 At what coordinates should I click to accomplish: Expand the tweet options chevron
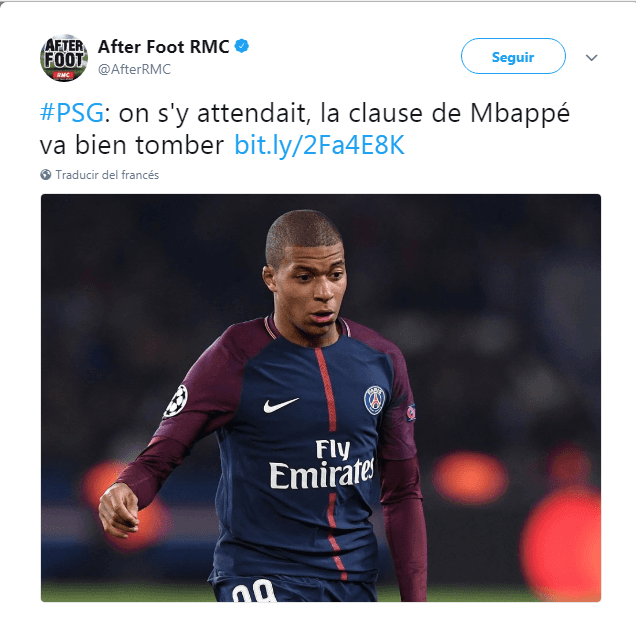591,58
